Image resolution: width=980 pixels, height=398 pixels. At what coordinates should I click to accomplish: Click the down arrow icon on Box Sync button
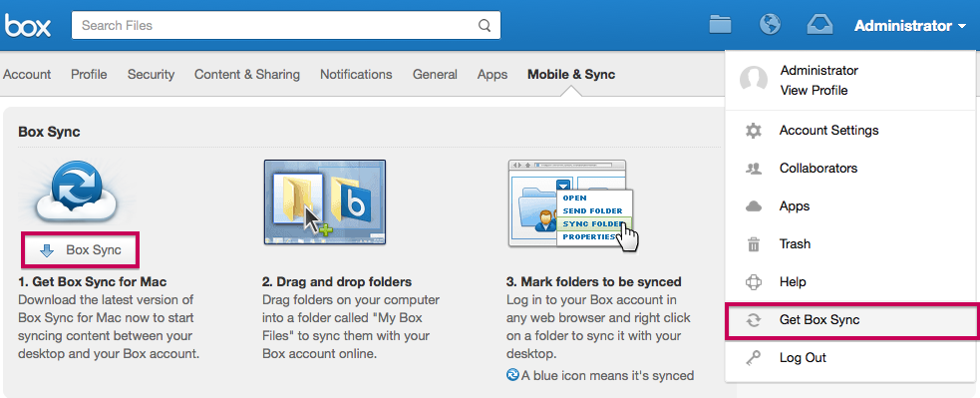tap(47, 251)
